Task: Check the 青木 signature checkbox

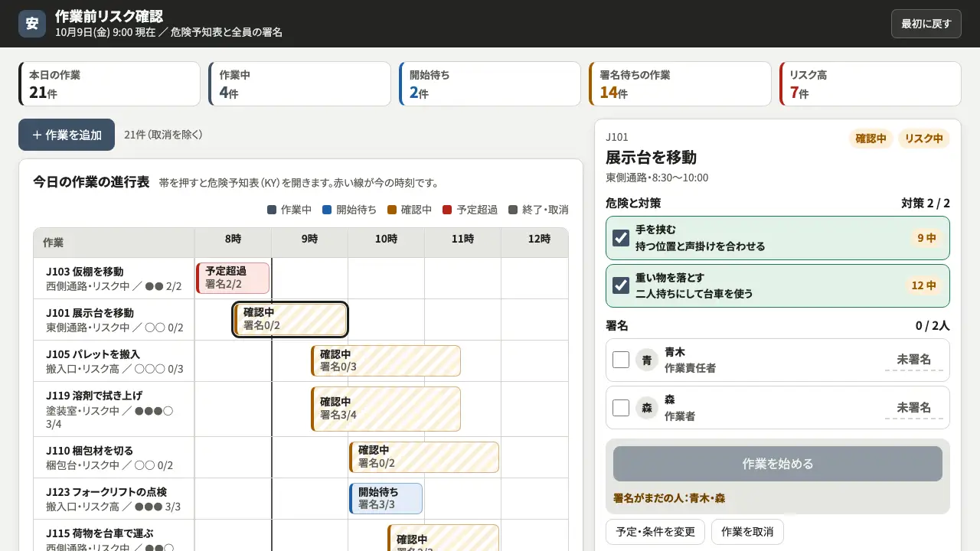Action: [621, 360]
